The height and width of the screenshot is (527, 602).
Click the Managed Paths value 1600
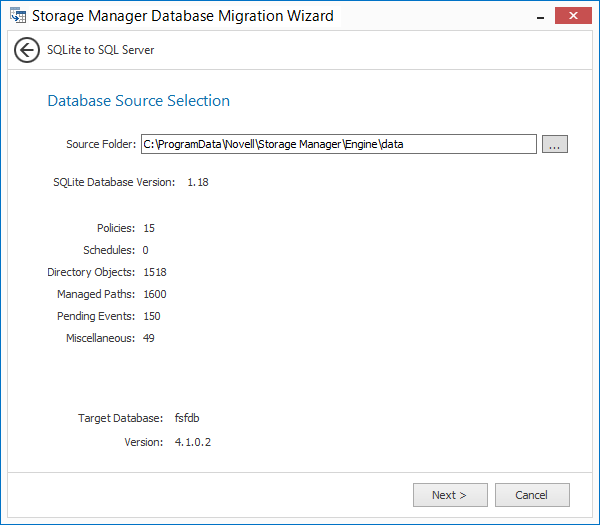click(155, 294)
